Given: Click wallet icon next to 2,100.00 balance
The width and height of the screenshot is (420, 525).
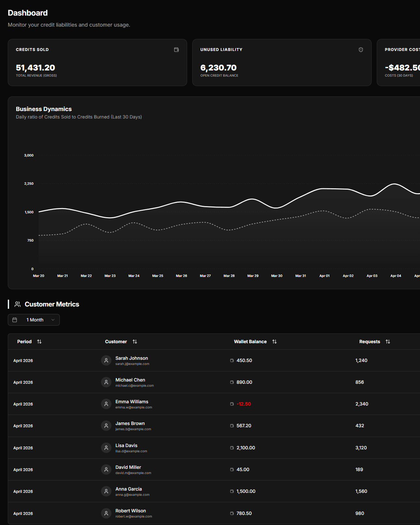Looking at the screenshot, I should click(232, 448).
